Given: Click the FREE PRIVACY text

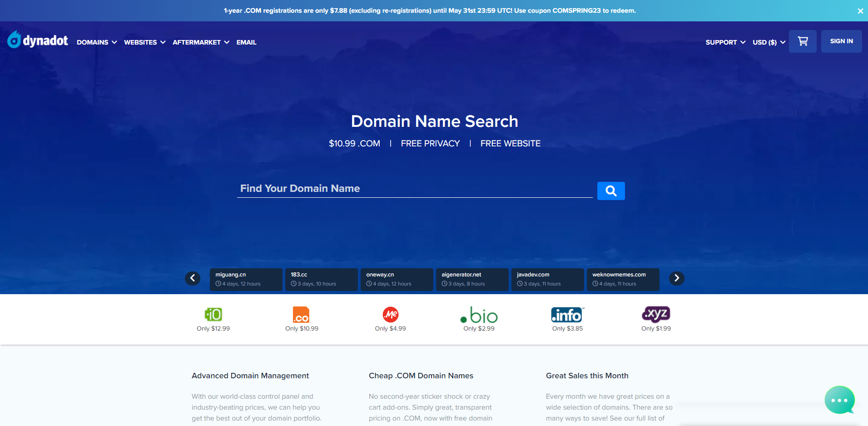Looking at the screenshot, I should (x=430, y=144).
